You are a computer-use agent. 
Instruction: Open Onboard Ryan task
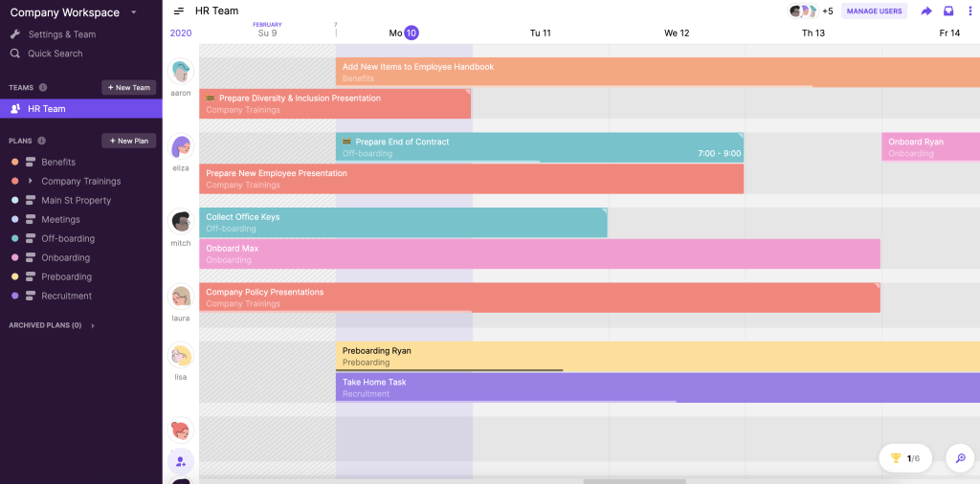[x=930, y=146]
